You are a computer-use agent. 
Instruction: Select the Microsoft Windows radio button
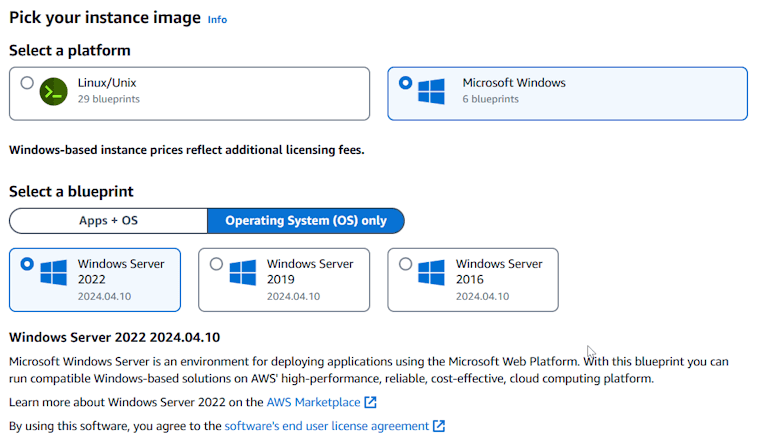click(405, 83)
